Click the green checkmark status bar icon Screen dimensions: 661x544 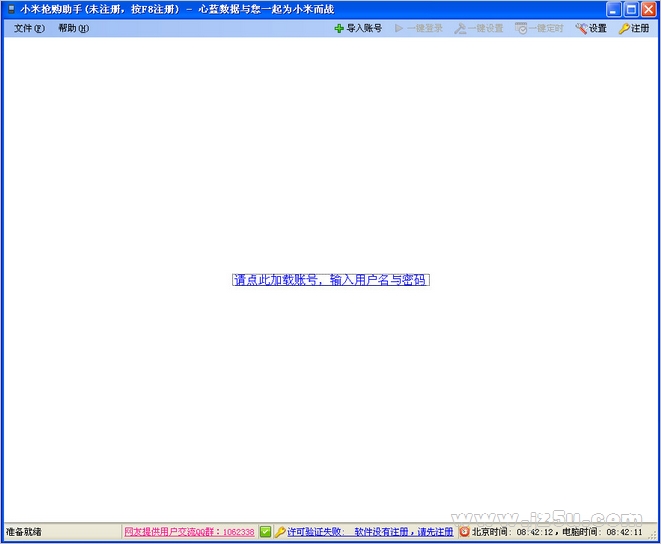point(265,532)
